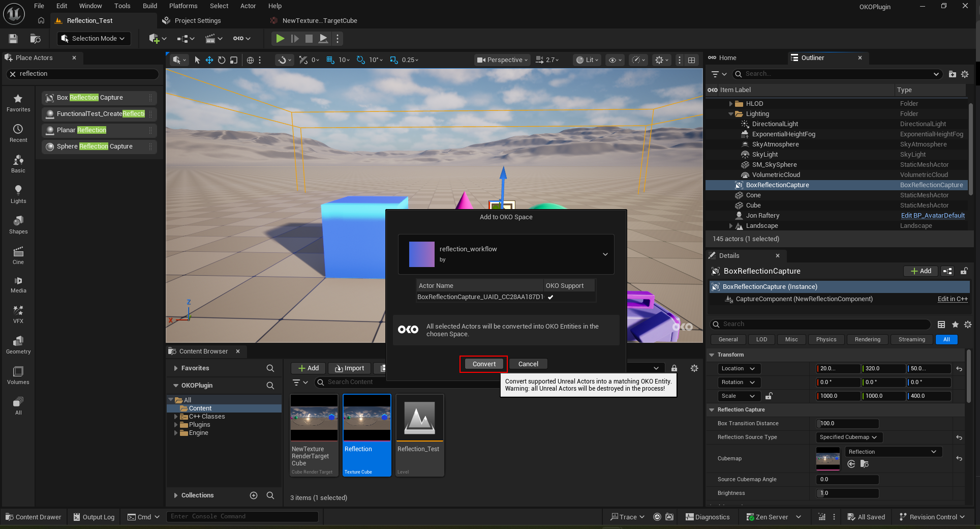The width and height of the screenshot is (980, 529).
Task: Open the Selection Mode dropdown
Action: pyautogui.click(x=94, y=39)
